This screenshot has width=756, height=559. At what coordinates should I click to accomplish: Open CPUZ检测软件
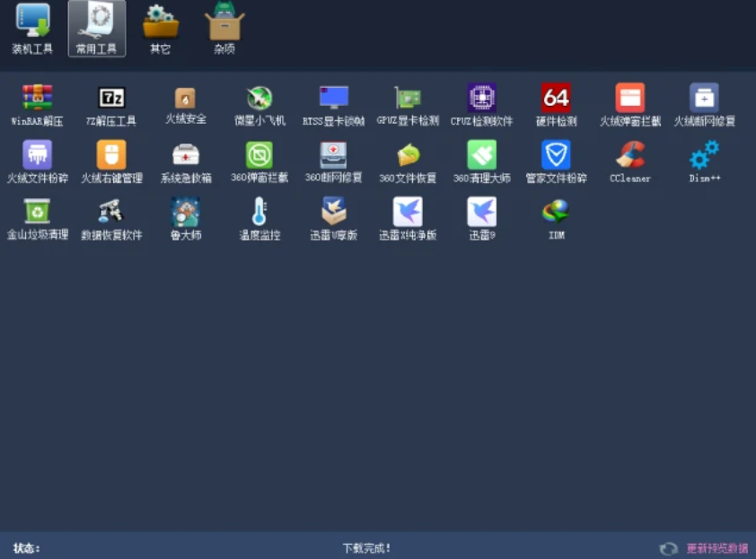(x=481, y=105)
